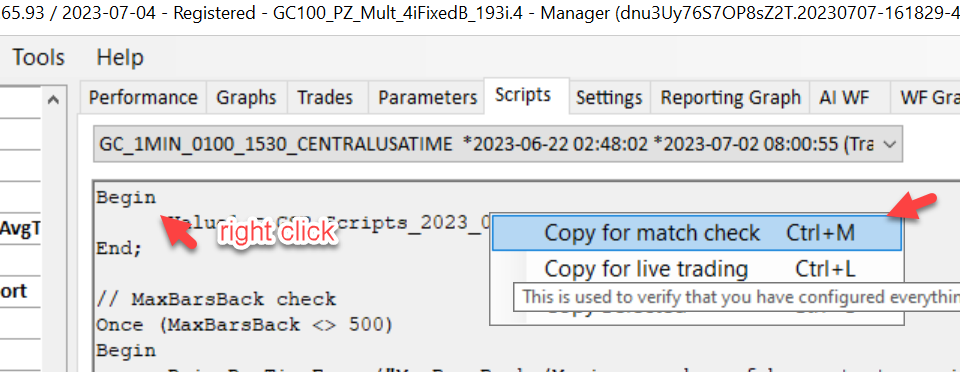
Task: Open the Trades tab
Action: point(325,97)
